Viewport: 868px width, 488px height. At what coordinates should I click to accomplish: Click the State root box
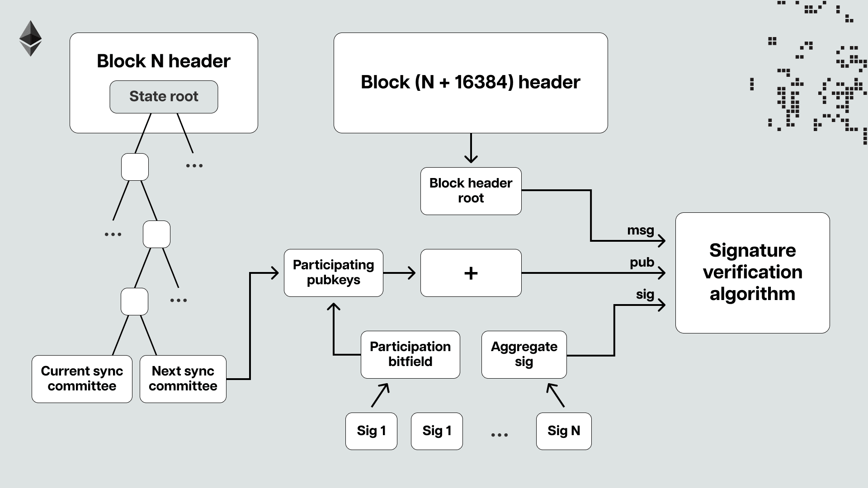tap(164, 96)
